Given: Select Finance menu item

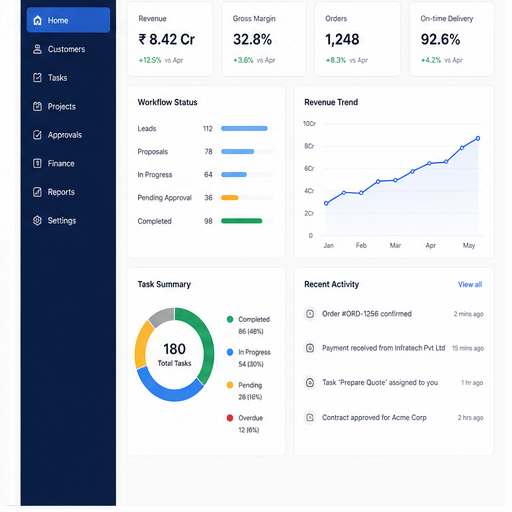Looking at the screenshot, I should click(68, 163).
